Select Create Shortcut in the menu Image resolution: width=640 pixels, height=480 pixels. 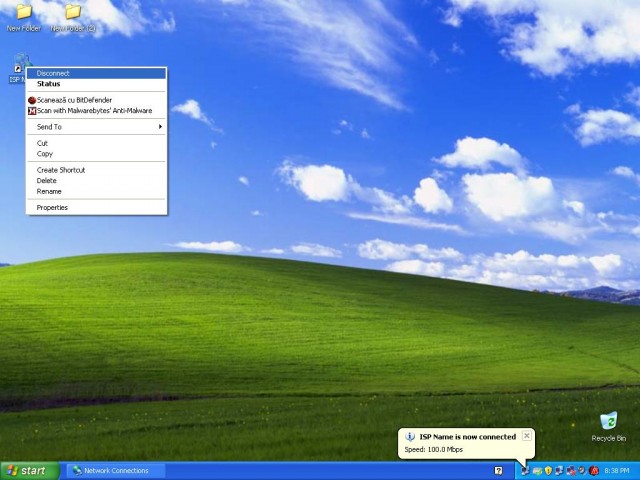pyautogui.click(x=96, y=170)
